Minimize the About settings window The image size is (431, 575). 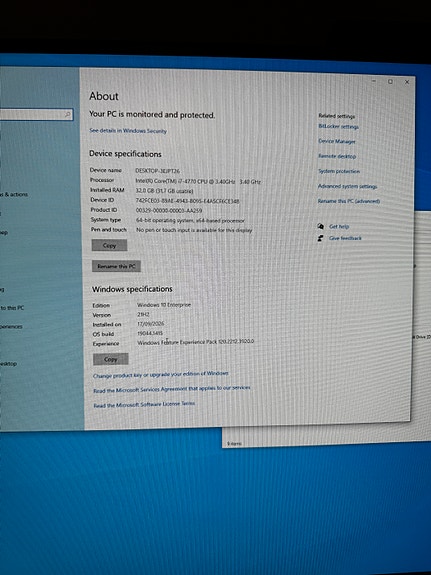coord(374,81)
